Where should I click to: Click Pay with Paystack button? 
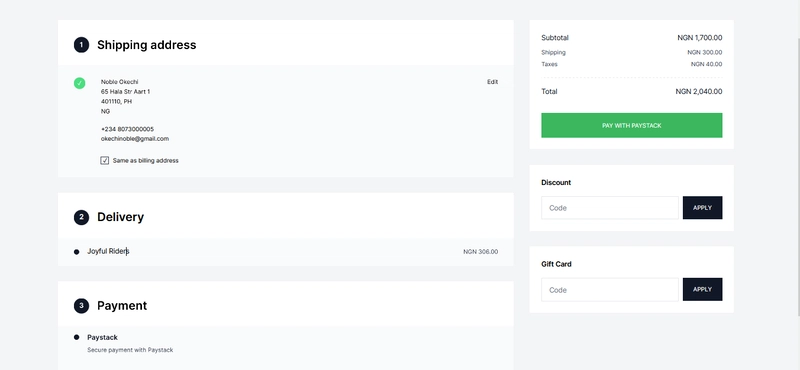point(632,126)
